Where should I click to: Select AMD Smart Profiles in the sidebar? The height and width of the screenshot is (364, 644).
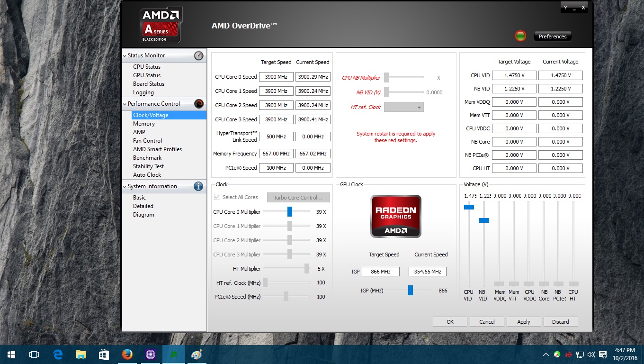tap(157, 149)
